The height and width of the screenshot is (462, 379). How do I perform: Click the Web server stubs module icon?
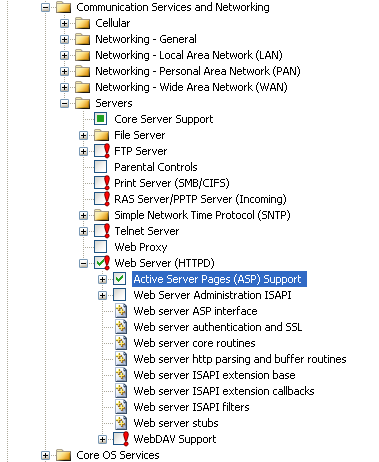(121, 423)
